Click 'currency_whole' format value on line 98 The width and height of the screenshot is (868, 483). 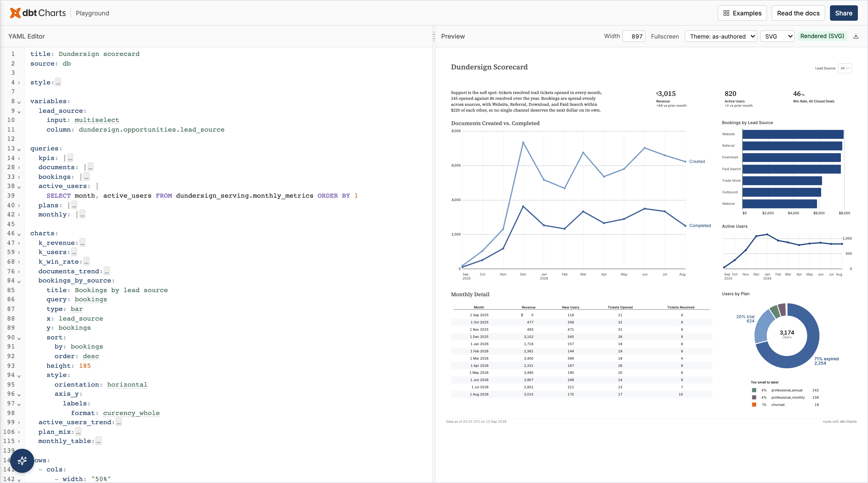coord(132,413)
